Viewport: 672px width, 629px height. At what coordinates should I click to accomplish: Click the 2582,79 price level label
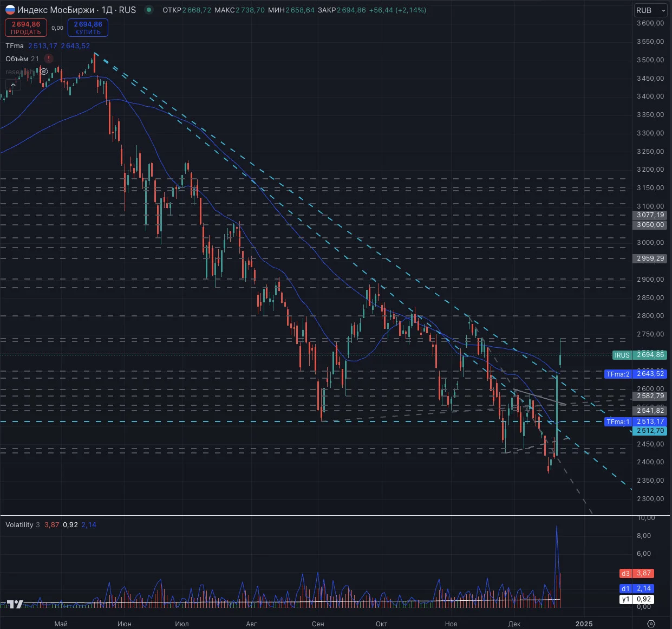coord(650,396)
